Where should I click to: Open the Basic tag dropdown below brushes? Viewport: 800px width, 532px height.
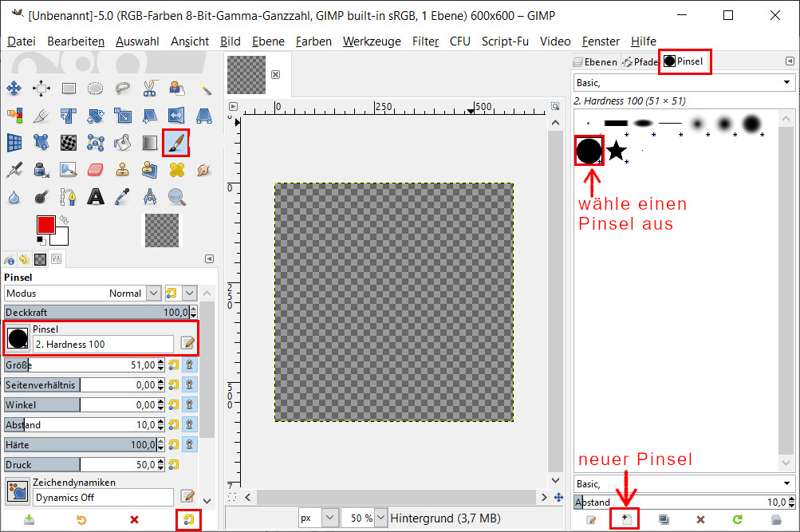coord(684,483)
